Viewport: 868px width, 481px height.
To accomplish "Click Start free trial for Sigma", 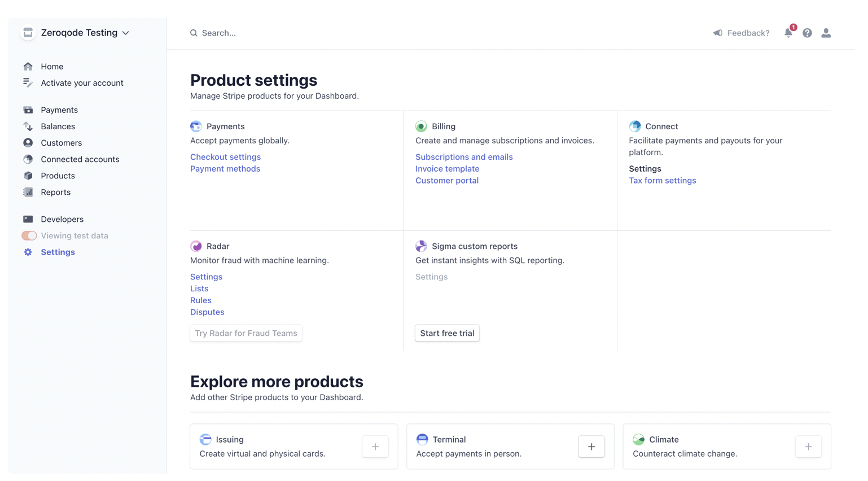I will pos(447,333).
